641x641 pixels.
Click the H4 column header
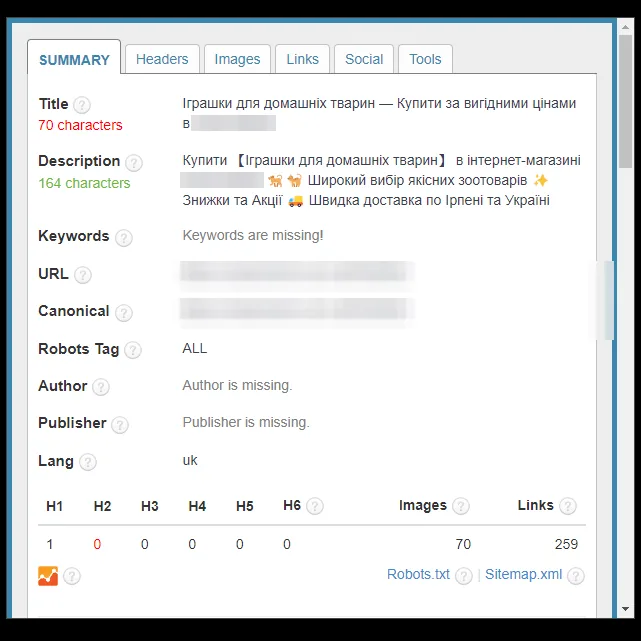pyautogui.click(x=197, y=506)
